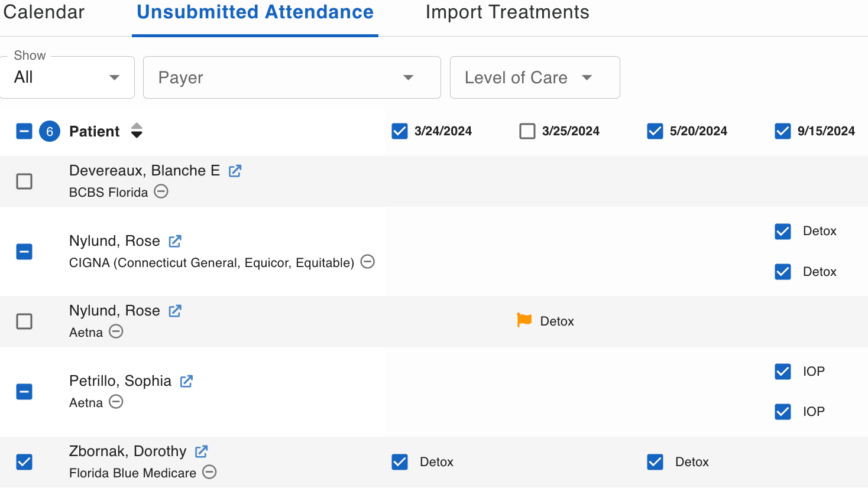
Task: Open Blanche Devereaux's profile via external link icon
Action: (x=235, y=171)
